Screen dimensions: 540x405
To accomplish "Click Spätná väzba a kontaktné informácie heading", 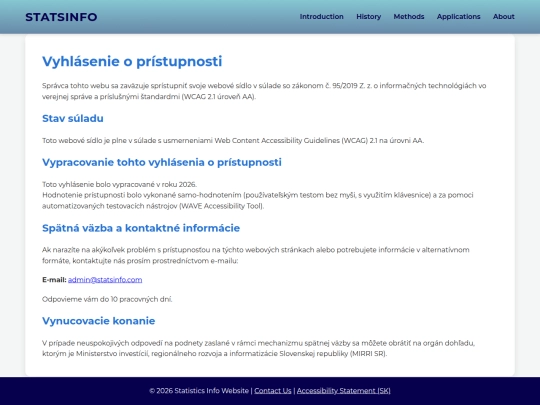I will click(x=141, y=228).
